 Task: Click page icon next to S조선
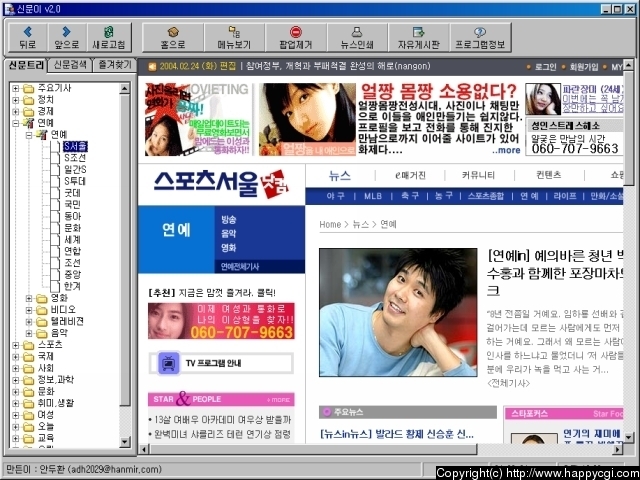(x=55, y=158)
